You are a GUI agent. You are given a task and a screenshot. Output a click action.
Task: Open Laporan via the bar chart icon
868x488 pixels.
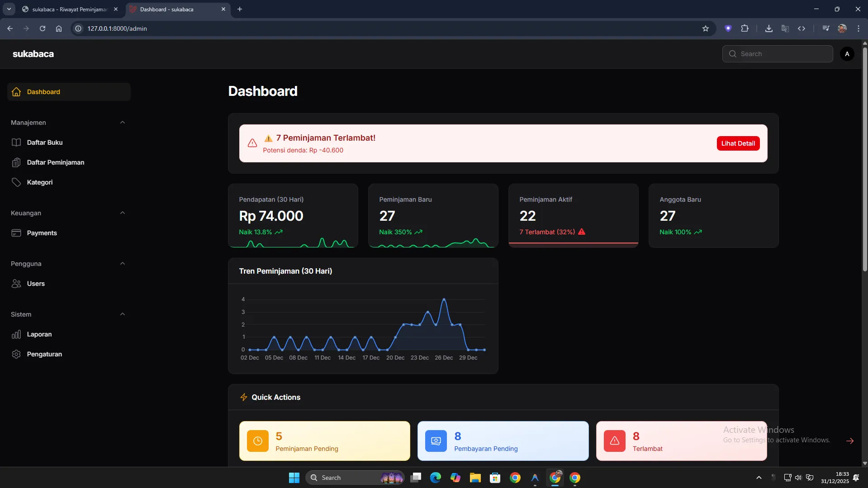[x=16, y=334]
